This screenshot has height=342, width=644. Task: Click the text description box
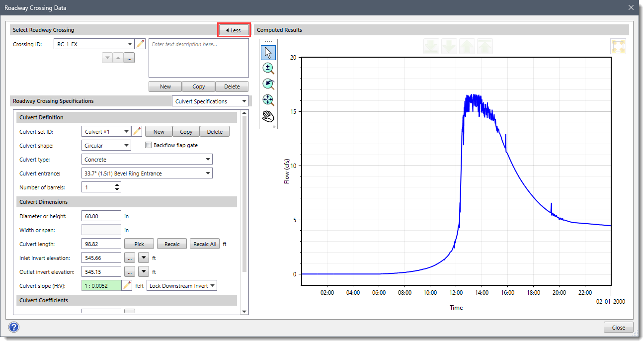[x=199, y=58]
